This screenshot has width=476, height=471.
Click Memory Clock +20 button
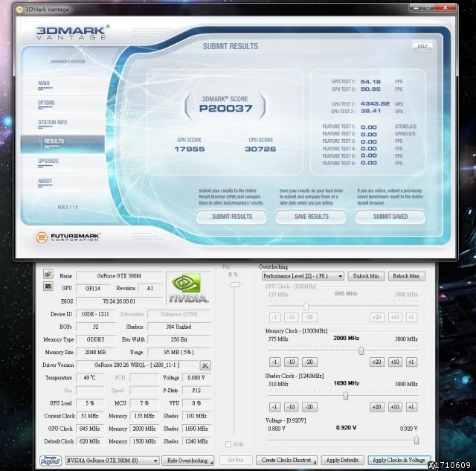pos(377,362)
